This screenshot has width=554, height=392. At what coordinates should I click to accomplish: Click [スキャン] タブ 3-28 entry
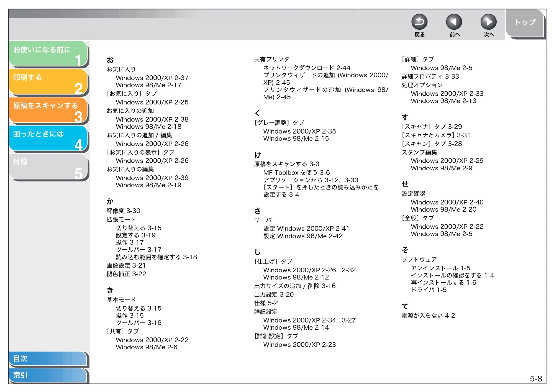(432, 144)
